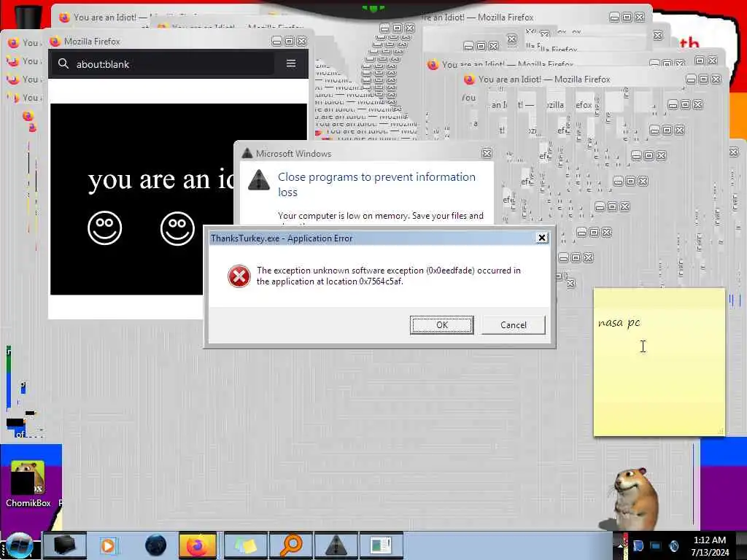Click the warning triangle in Microsoft Windows dialog
The width and height of the screenshot is (747, 560).
coord(259,181)
